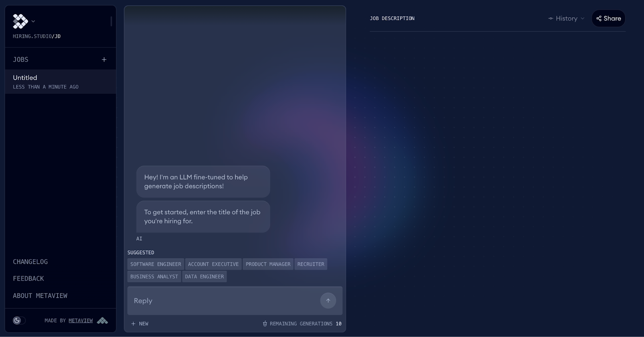The width and height of the screenshot is (644, 337).
Task: Click the Hiring Studio diamond logo
Action: point(21,21)
